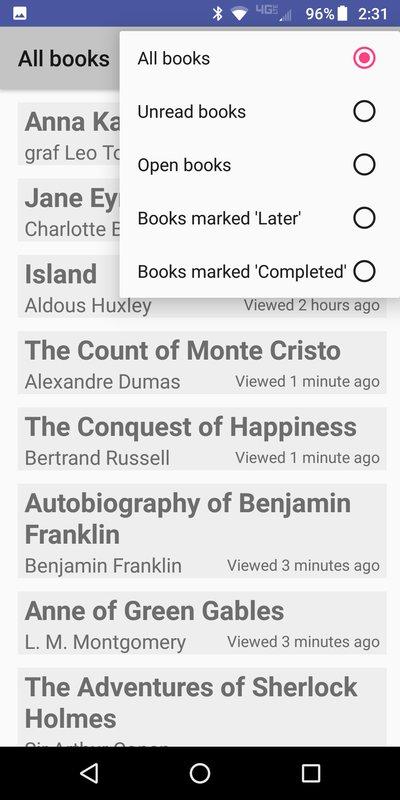The image size is (400, 800).
Task: Open The Conquest of Happiness book
Action: 202,439
